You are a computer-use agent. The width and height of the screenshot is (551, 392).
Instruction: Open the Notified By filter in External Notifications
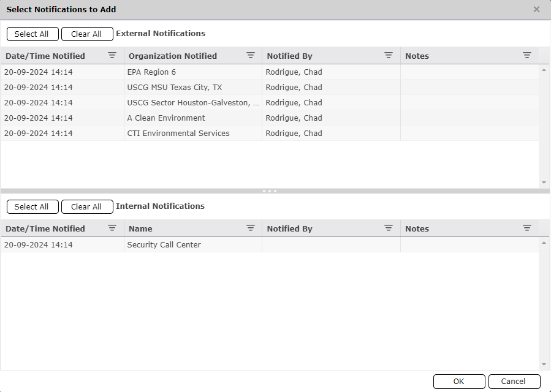[389, 55]
